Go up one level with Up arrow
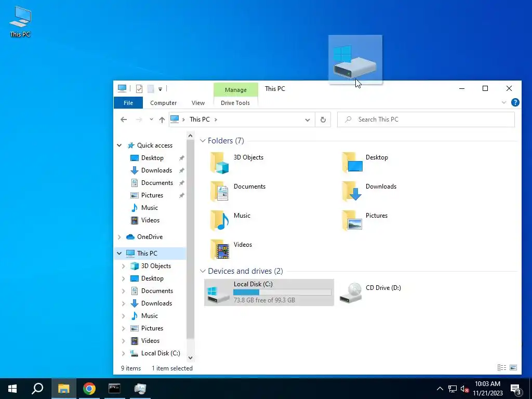The image size is (532, 399). 162,119
